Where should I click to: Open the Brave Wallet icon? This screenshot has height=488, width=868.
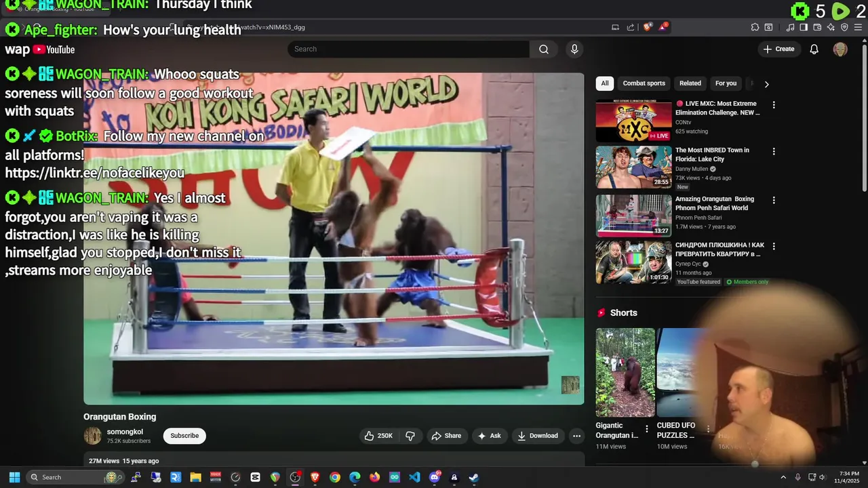817,27
